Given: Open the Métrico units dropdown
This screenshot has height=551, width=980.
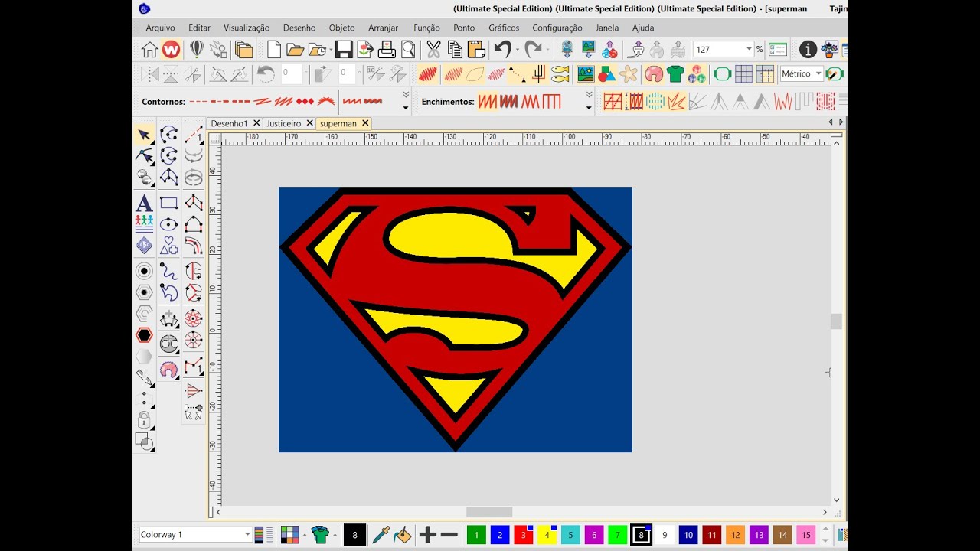Looking at the screenshot, I should coord(818,74).
